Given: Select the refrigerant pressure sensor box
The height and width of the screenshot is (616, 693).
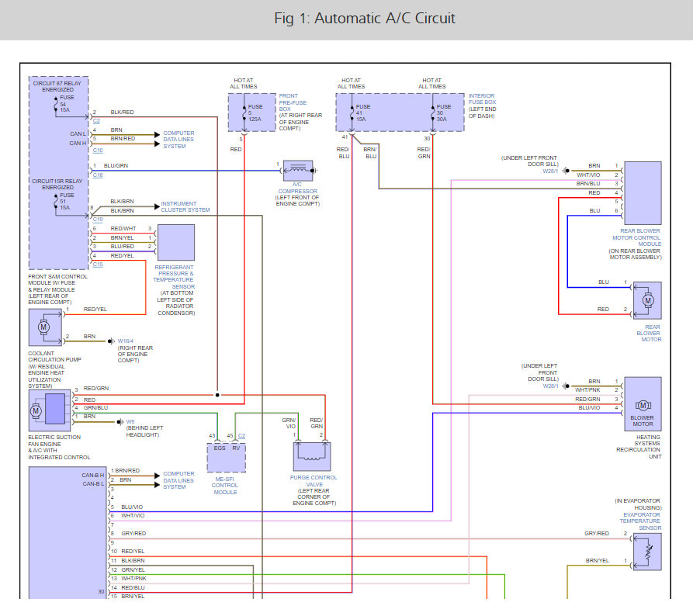Looking at the screenshot, I should [x=175, y=243].
